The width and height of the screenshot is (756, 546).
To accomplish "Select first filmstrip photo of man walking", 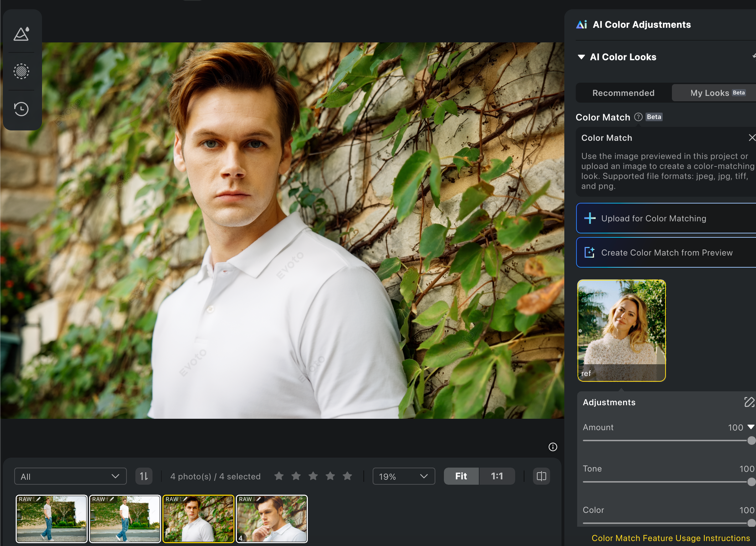I will [x=52, y=519].
